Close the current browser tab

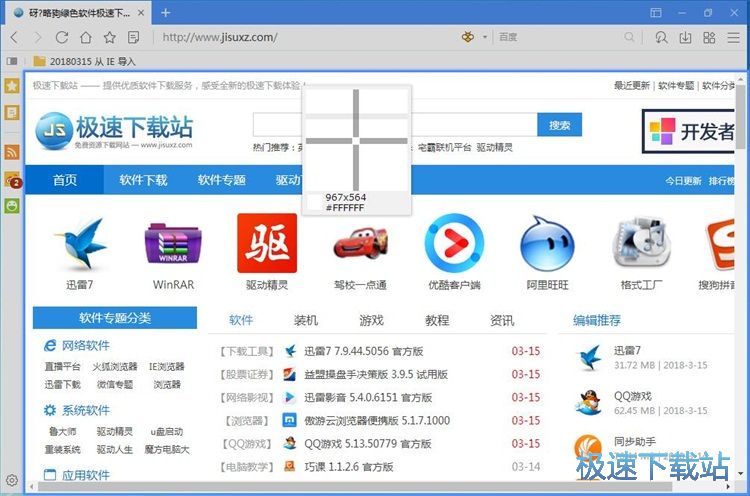click(x=141, y=13)
